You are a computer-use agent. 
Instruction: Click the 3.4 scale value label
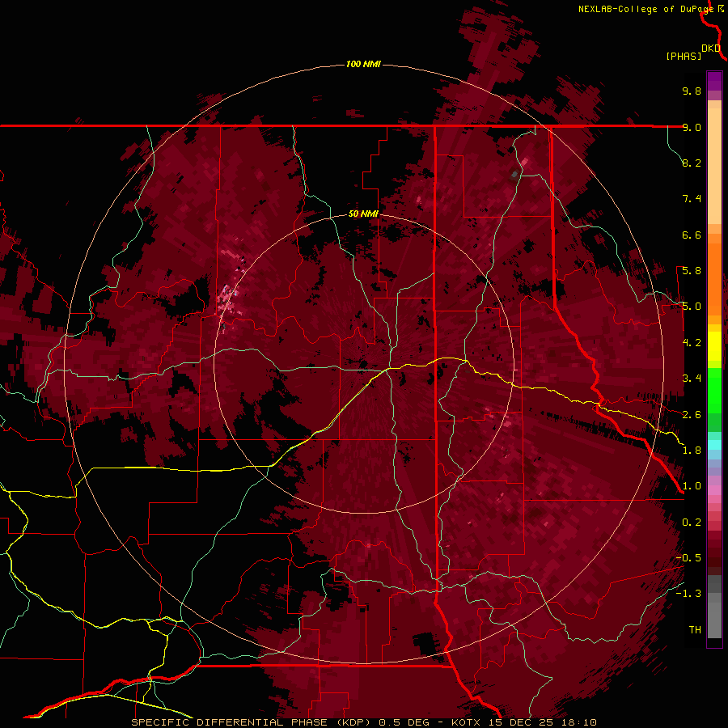coord(692,379)
